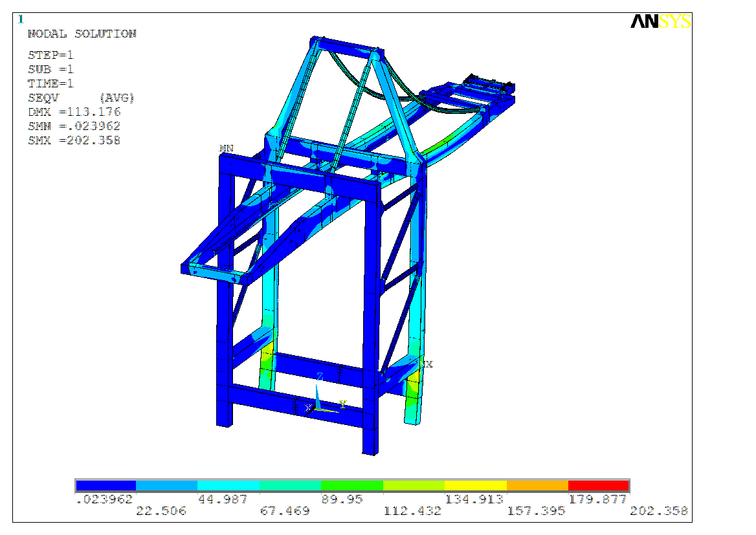Click the XYZ coordinate triad
The height and width of the screenshot is (535, 756).
326,393
